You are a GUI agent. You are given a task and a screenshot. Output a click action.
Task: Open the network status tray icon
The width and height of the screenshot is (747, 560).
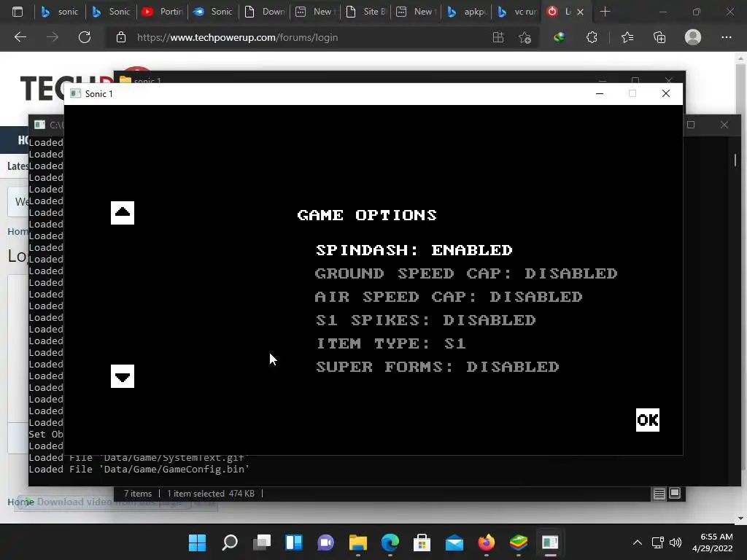657,542
